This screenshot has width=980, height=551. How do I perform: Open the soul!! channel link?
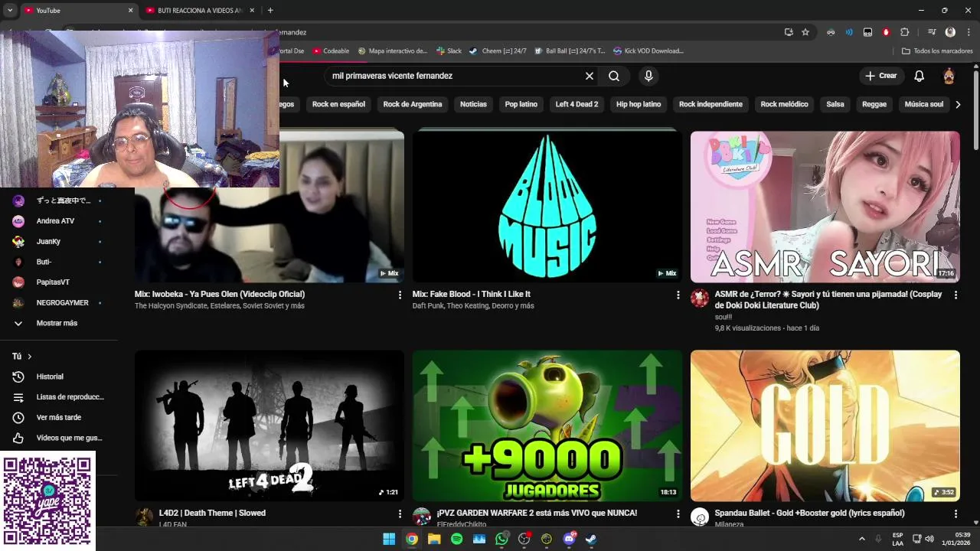(x=724, y=317)
